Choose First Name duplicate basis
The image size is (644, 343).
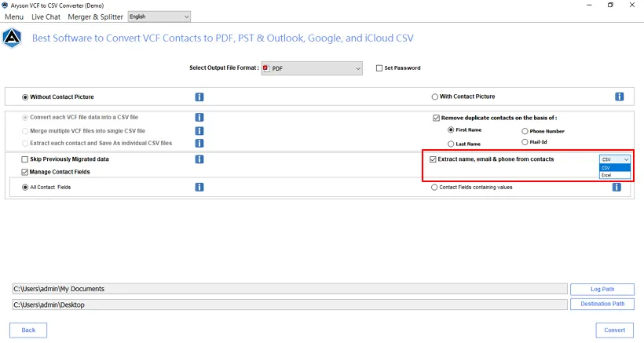pyautogui.click(x=451, y=130)
